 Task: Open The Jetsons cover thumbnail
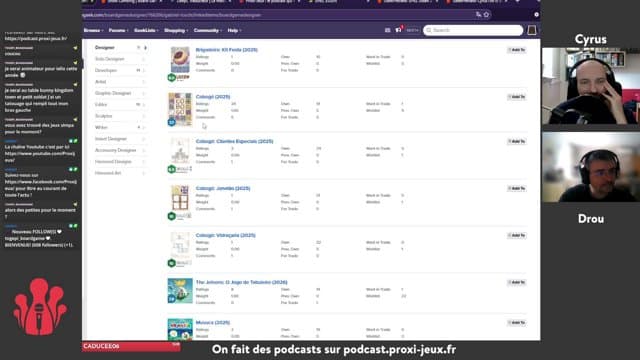point(180,291)
